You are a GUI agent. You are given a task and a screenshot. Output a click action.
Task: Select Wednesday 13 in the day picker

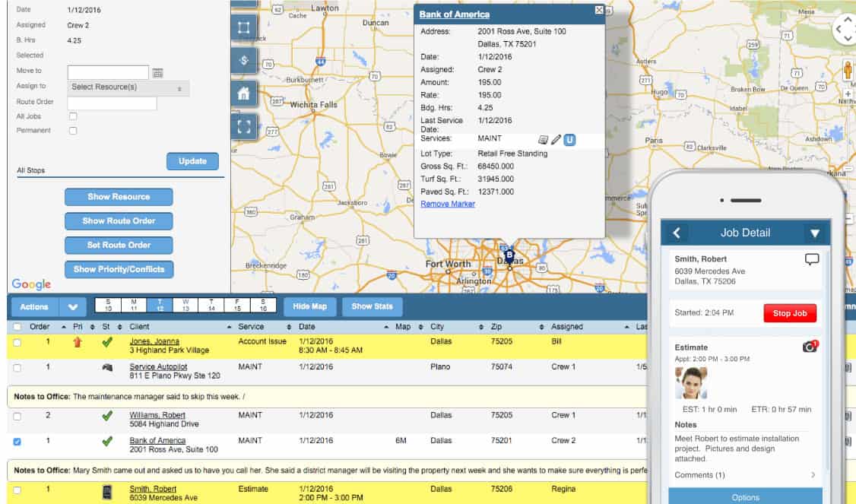(x=185, y=306)
